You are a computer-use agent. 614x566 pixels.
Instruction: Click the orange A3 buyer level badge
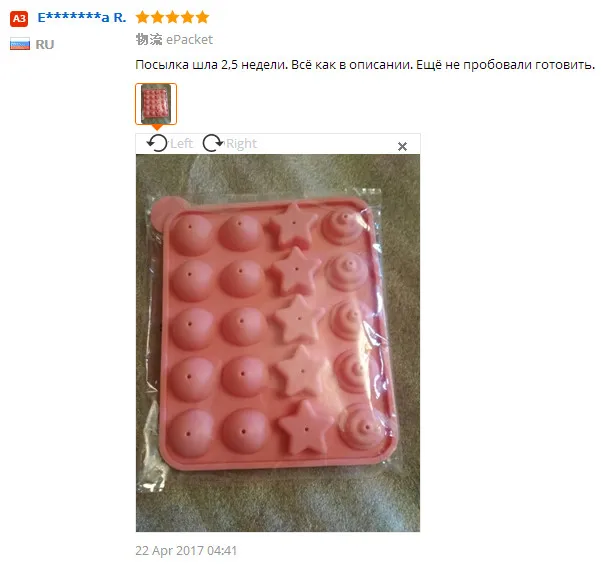point(19,18)
